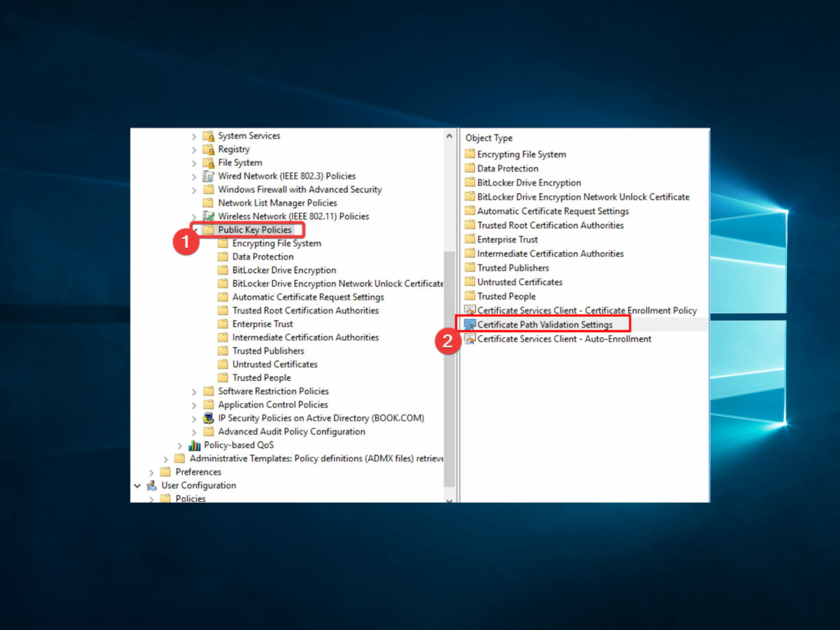Select 'Certificate Services Client - Certificate Enrollment Policy' text
Image resolution: width=840 pixels, height=630 pixels.
587,310
